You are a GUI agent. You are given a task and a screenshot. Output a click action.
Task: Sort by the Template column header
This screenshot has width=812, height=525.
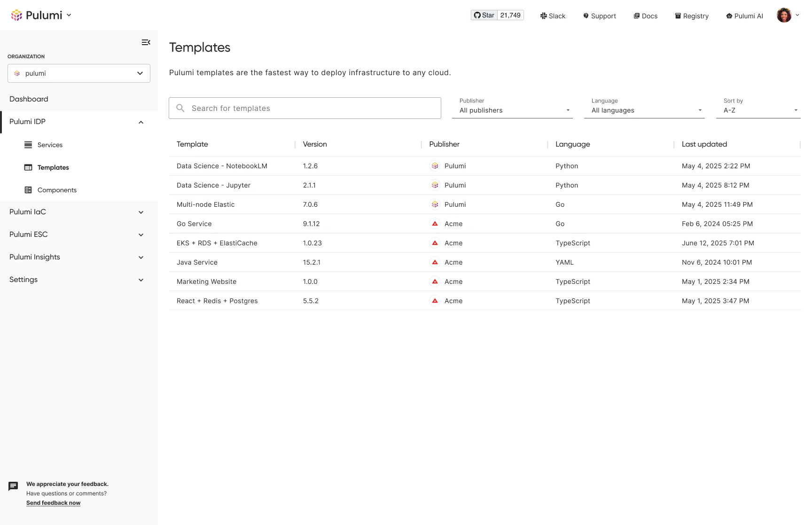[x=192, y=144]
